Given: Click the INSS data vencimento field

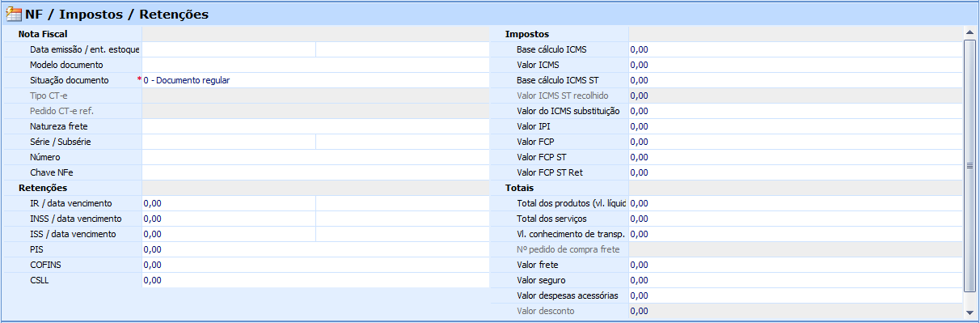Looking at the screenshot, I should (403, 219).
